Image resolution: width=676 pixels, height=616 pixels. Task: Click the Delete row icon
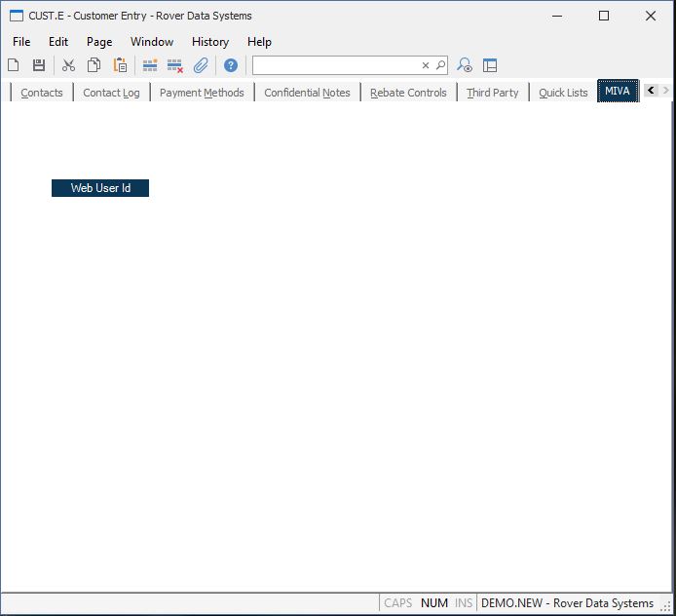pyautogui.click(x=175, y=65)
